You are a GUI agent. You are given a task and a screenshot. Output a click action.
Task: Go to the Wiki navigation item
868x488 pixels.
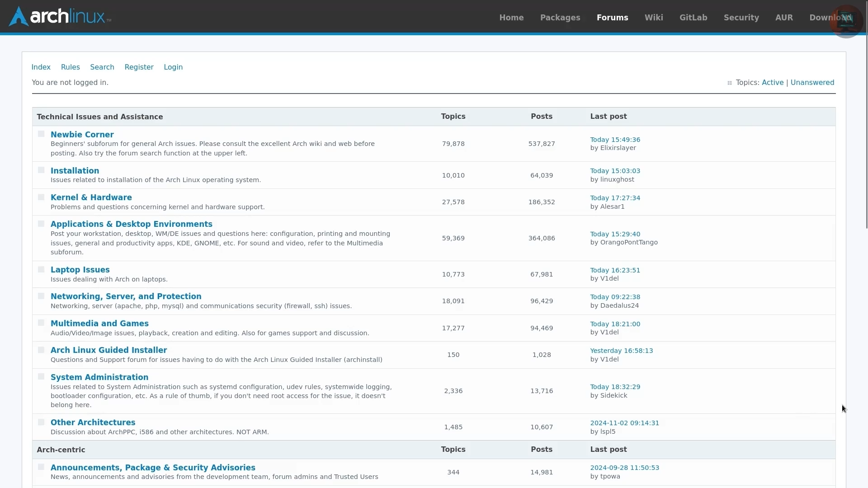point(653,18)
